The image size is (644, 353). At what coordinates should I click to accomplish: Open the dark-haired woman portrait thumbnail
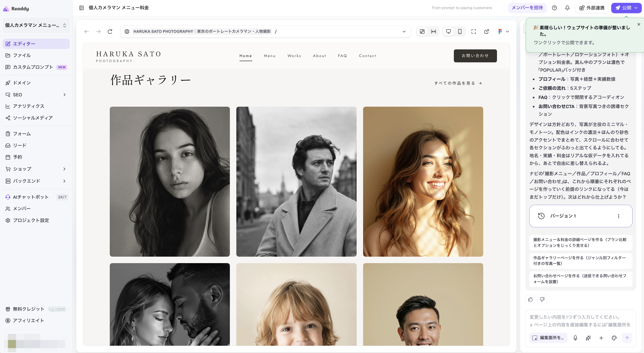pos(170,182)
